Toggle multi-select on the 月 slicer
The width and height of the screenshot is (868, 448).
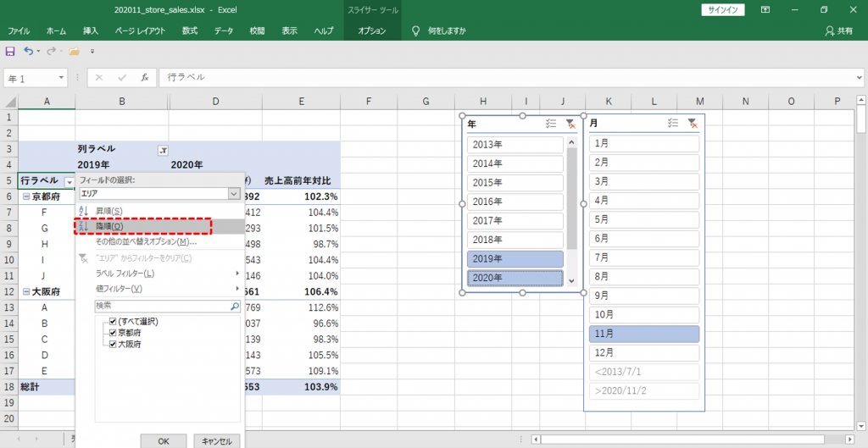coord(672,124)
